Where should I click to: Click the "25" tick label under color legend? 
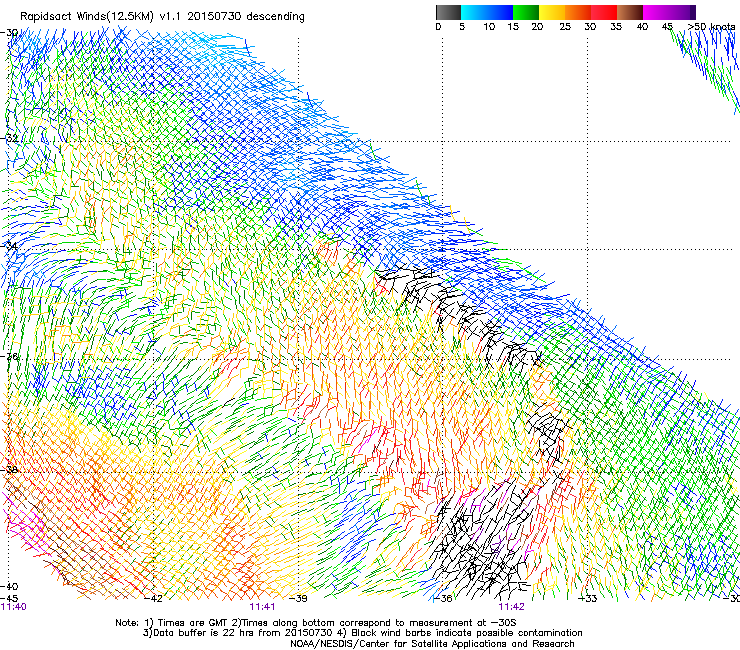(565, 27)
